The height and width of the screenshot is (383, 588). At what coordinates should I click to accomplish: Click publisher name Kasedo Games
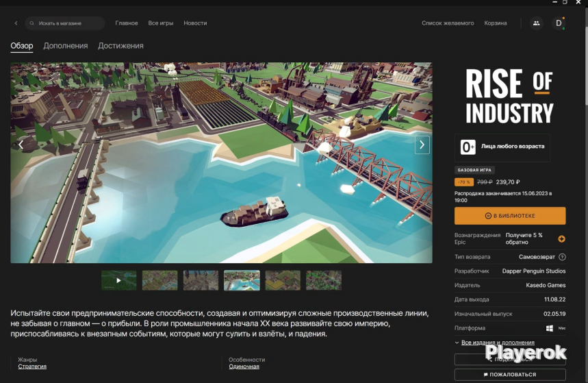coord(546,286)
